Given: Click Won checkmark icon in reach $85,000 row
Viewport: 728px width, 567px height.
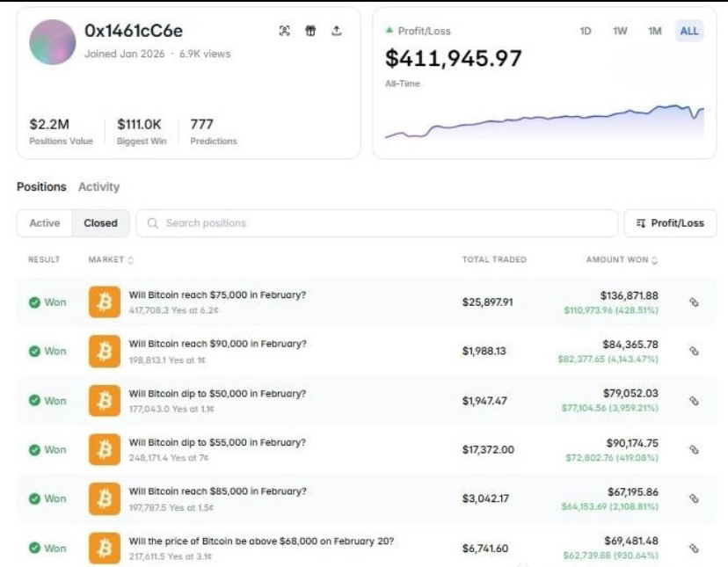Looking at the screenshot, I should point(34,498).
